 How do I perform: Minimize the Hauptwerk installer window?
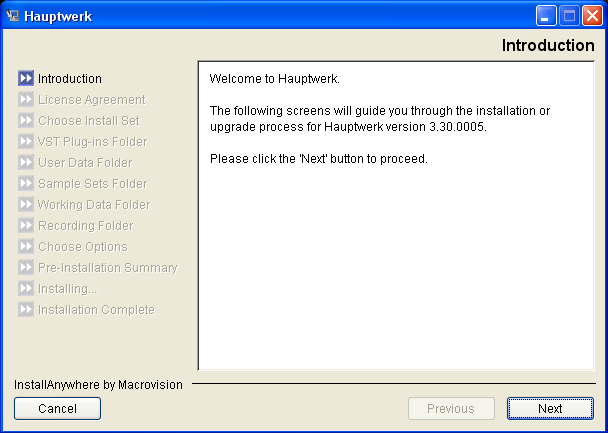click(x=546, y=16)
